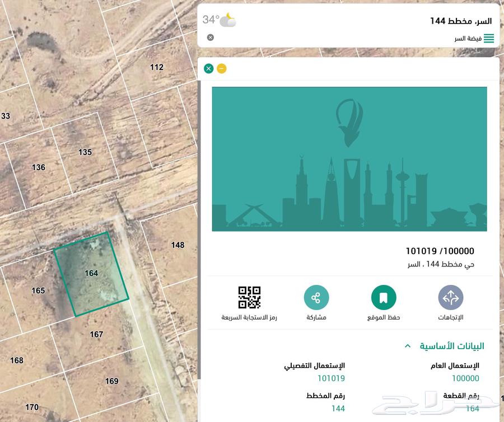Collapse the البيانات الأساسية section chevron
The height and width of the screenshot is (422, 504).
pos(408,346)
